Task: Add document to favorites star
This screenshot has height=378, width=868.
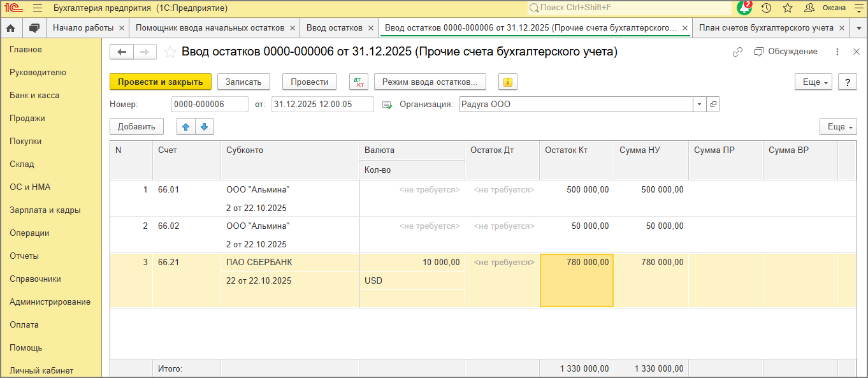Action: pyautogui.click(x=170, y=52)
